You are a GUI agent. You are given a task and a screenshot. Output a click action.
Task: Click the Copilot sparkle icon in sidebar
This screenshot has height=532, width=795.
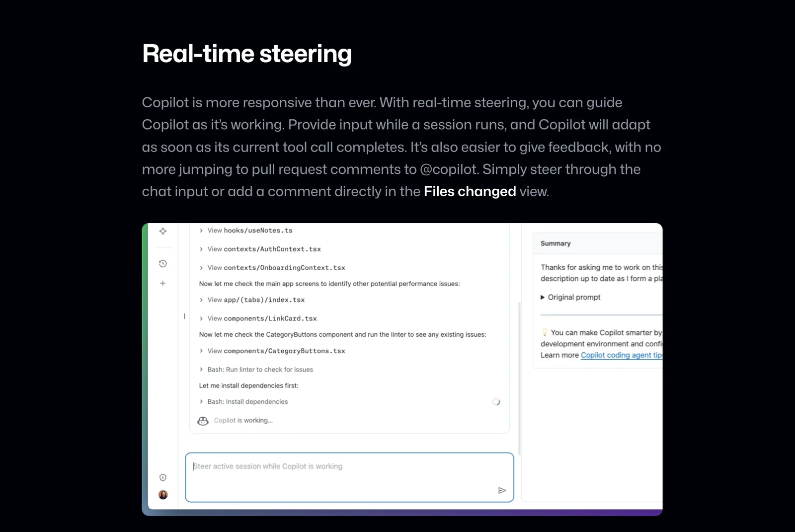[x=163, y=231]
